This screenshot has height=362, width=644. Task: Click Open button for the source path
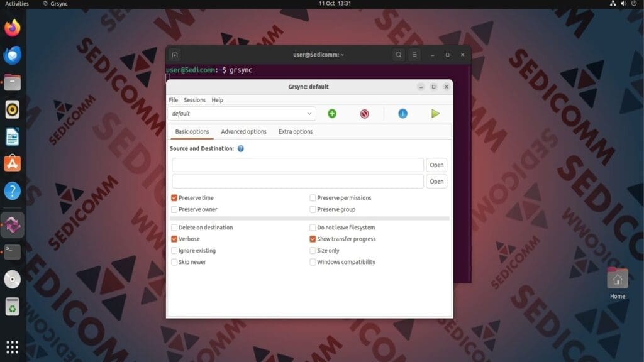(x=436, y=165)
